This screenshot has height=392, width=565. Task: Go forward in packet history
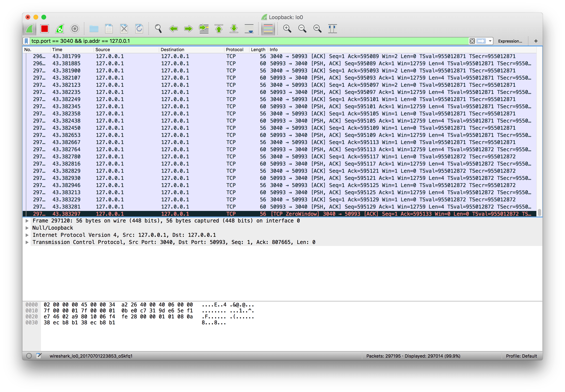pyautogui.click(x=188, y=29)
